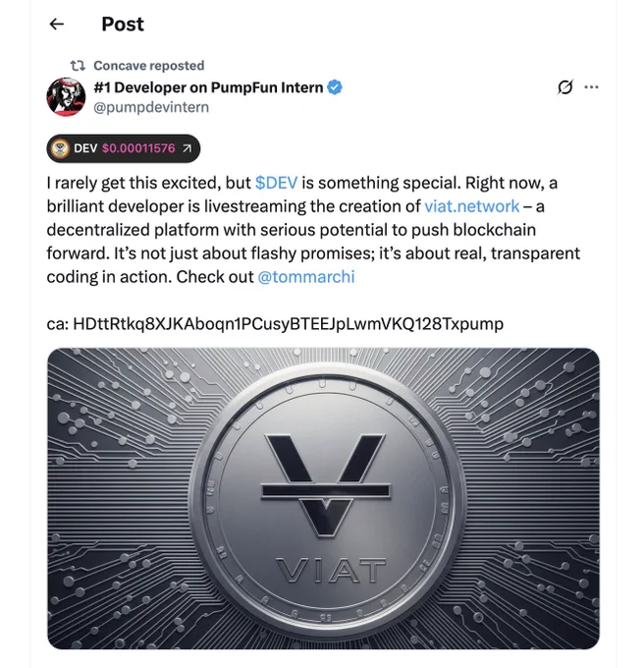Click the DEV label in token pill
The height and width of the screenshot is (668, 644).
(x=85, y=148)
